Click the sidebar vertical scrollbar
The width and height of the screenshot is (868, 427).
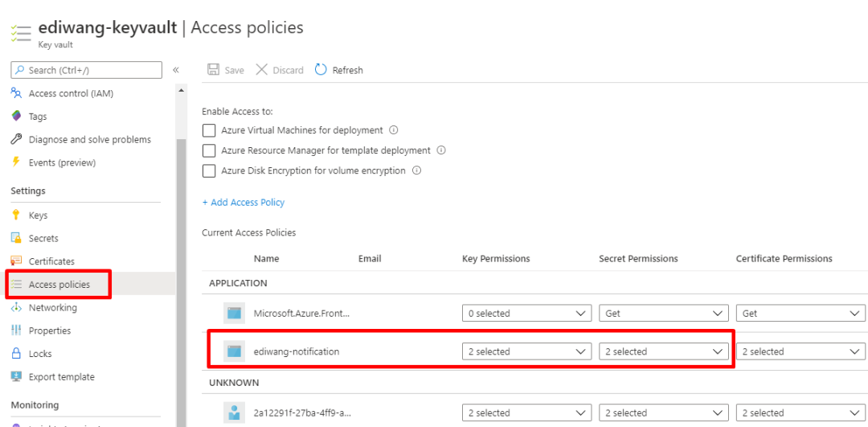[182, 241]
